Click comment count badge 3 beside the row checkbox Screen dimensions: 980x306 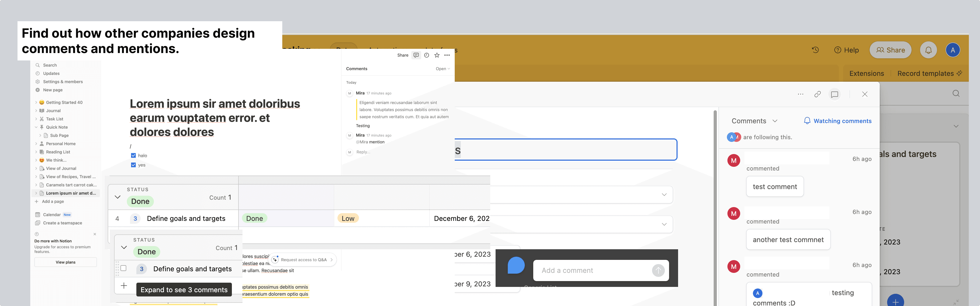click(141, 269)
